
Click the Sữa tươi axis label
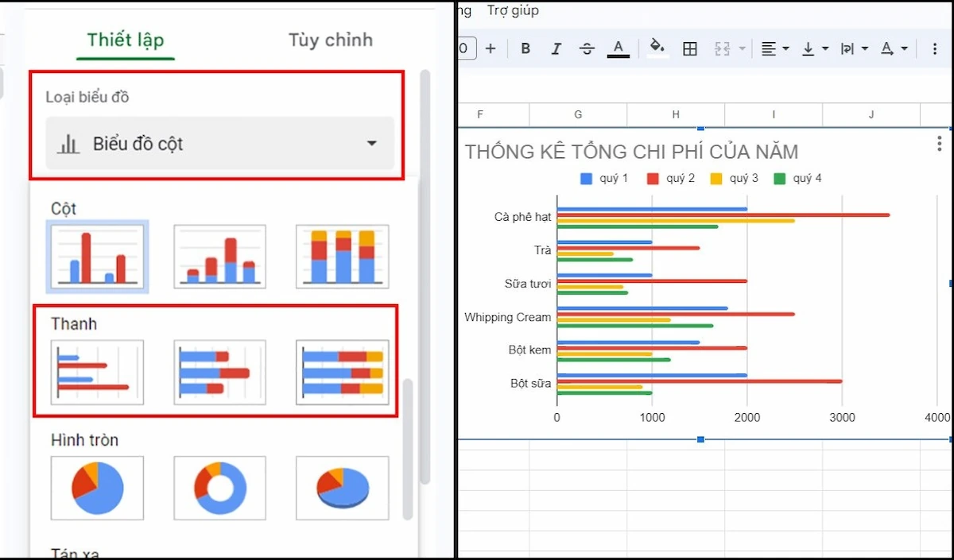(x=528, y=284)
